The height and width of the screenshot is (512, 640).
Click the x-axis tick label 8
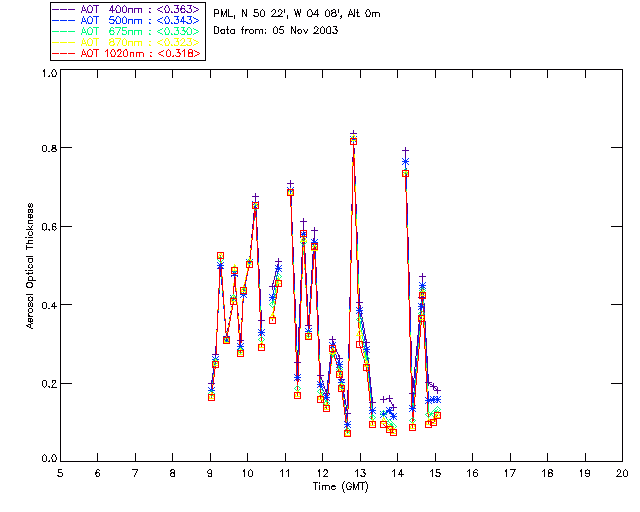pos(173,473)
